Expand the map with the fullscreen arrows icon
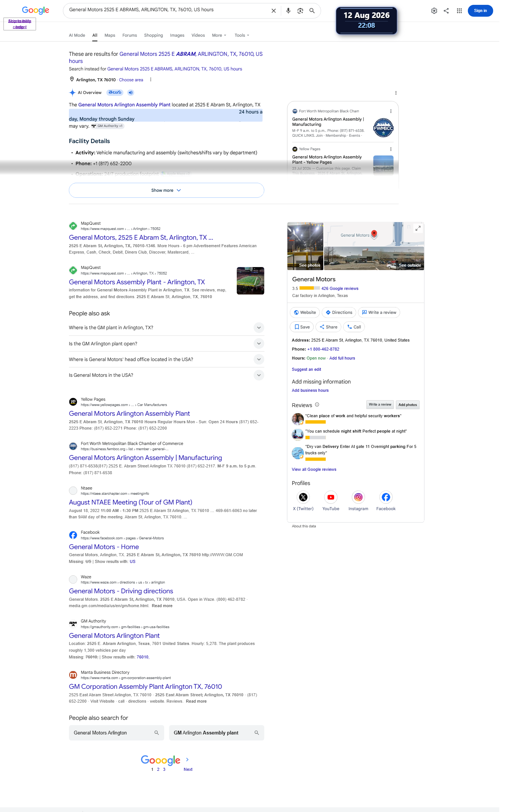Screen dimensions: 505x812 coord(418,228)
